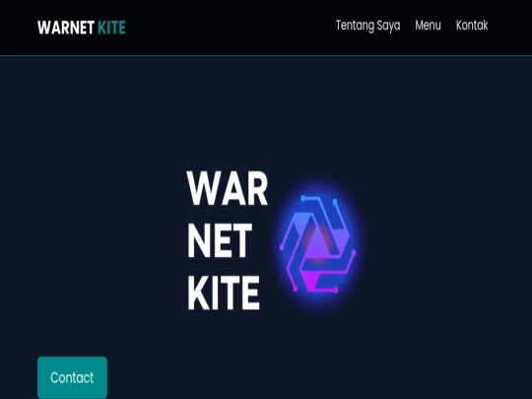Click the WARNET KITE header brand logo

tap(82, 28)
